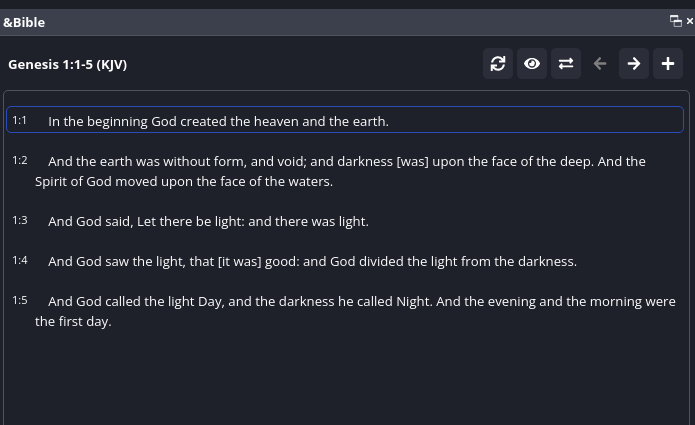Click the 1:4 verse number
This screenshot has height=425, width=695.
pyautogui.click(x=20, y=260)
